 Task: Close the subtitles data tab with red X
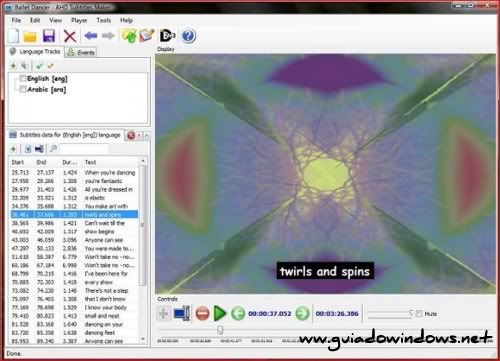131,135
